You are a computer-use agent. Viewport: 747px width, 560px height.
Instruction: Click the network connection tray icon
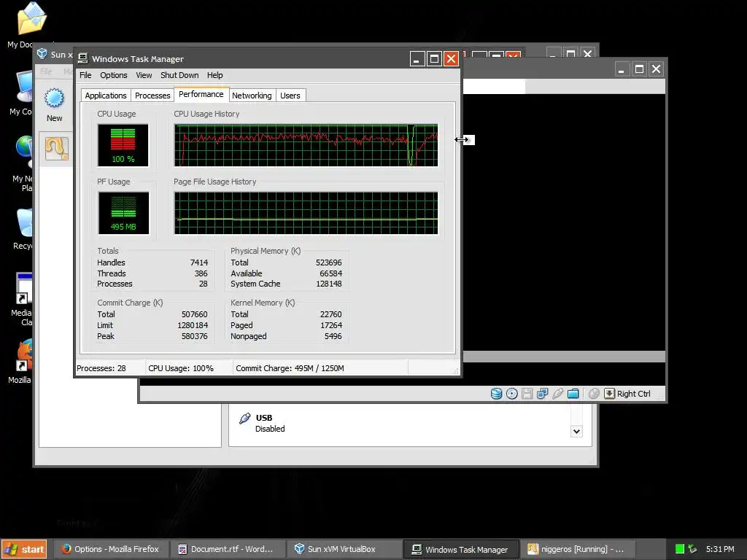point(693,549)
